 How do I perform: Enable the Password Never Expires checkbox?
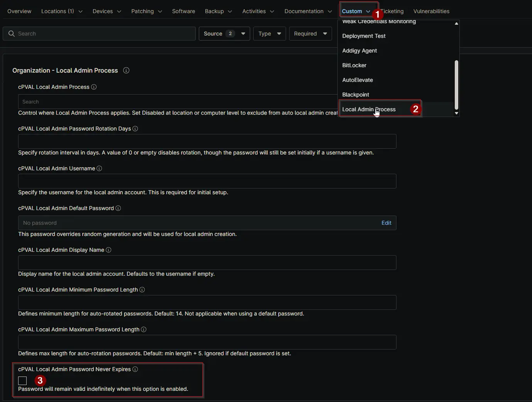pyautogui.click(x=22, y=381)
